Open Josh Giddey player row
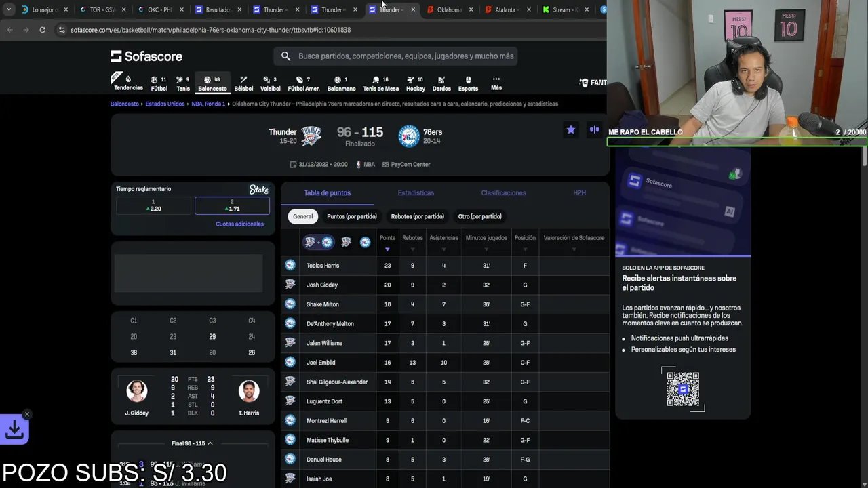Screen dimensions: 868x488 click(x=445, y=285)
